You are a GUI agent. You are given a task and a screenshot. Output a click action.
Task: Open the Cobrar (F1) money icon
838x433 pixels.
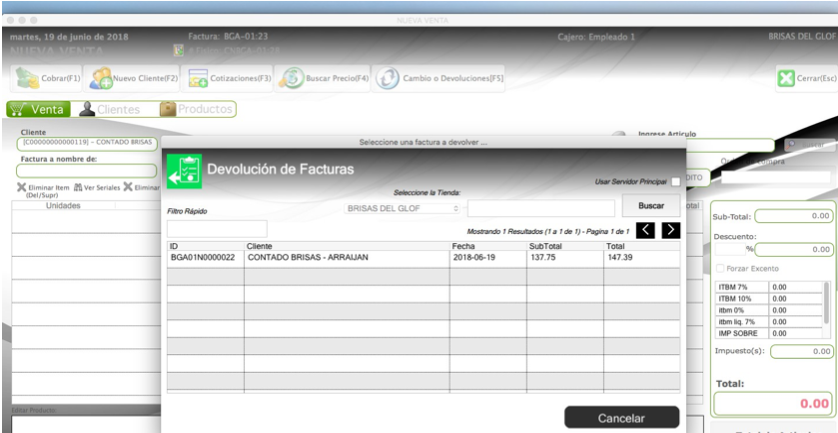pyautogui.click(x=27, y=78)
